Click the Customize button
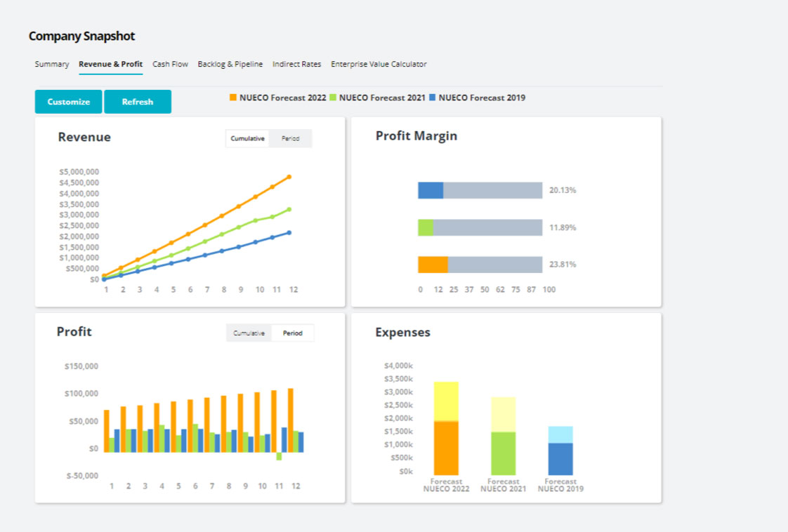Image resolution: width=788 pixels, height=532 pixels. [68, 102]
